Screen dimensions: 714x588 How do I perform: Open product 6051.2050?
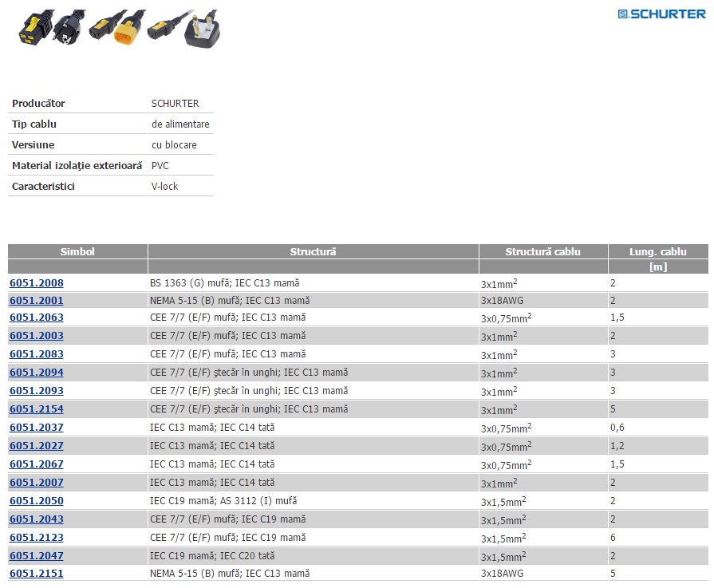coord(37,501)
